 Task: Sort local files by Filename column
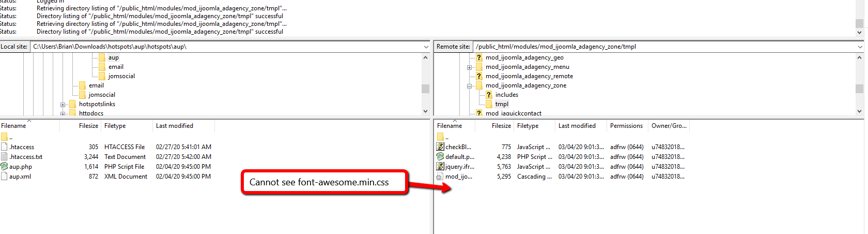(x=29, y=126)
